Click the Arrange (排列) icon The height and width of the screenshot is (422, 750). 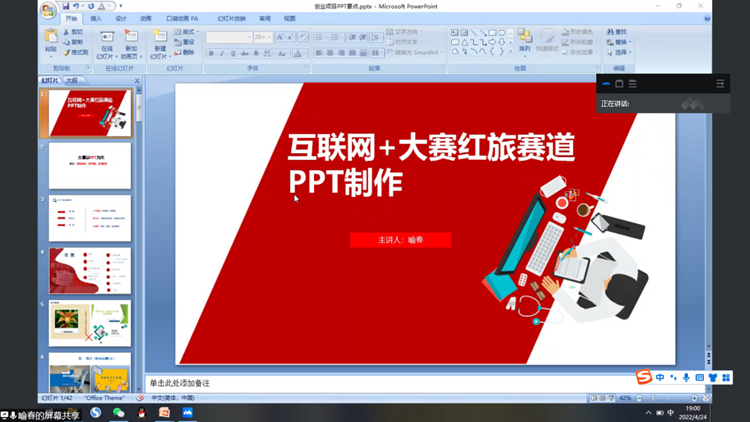coord(525,40)
